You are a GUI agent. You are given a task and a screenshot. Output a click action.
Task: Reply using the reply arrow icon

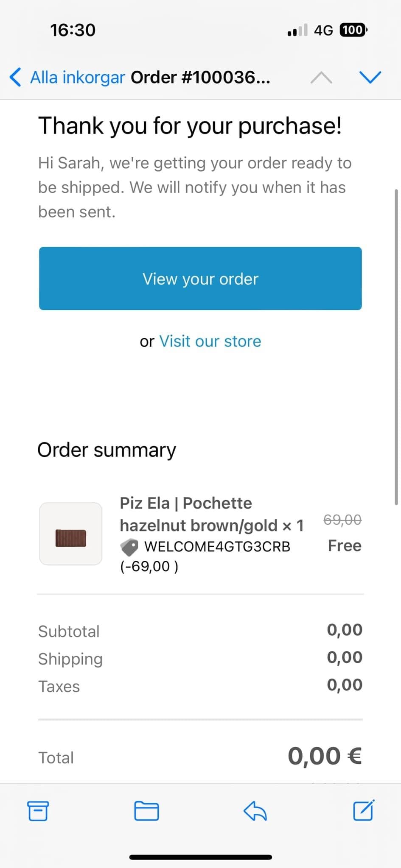pyautogui.click(x=255, y=811)
